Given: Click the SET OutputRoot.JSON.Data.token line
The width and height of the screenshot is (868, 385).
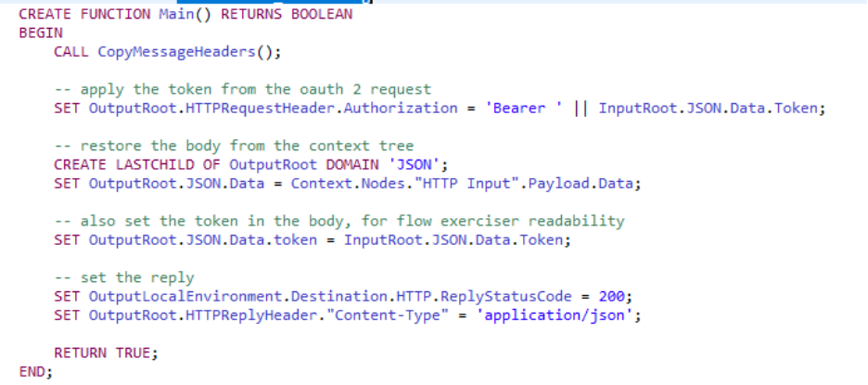Looking at the screenshot, I should pos(313,240).
